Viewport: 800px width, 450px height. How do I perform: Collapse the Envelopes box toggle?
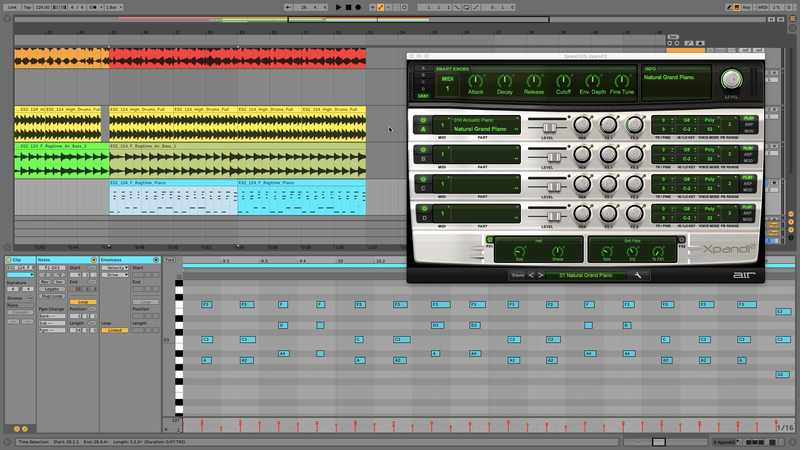click(x=156, y=260)
